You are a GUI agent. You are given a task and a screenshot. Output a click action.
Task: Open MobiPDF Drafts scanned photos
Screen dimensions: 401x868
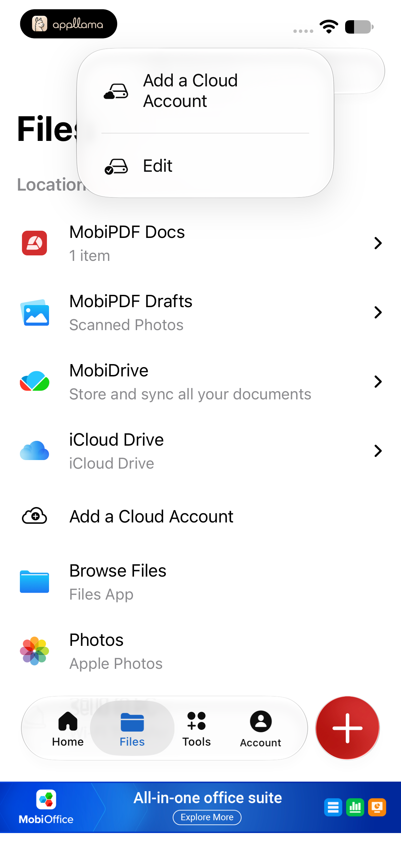tap(200, 312)
